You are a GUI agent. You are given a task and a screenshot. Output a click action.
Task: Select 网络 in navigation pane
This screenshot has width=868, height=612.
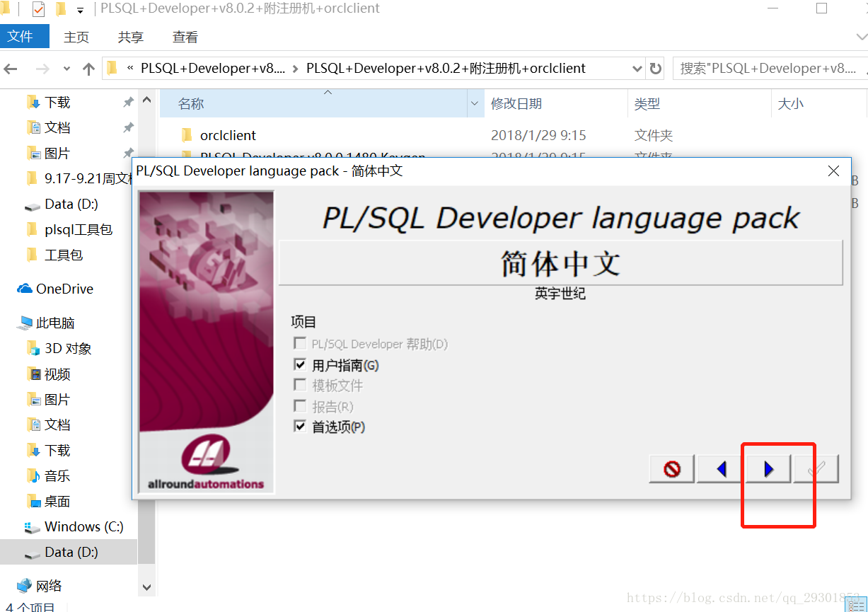tap(49, 587)
